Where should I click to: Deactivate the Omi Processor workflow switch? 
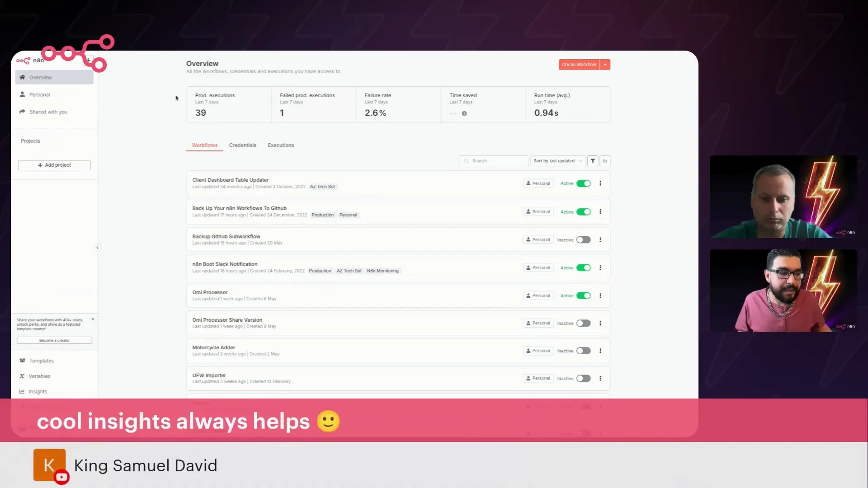tap(584, 296)
